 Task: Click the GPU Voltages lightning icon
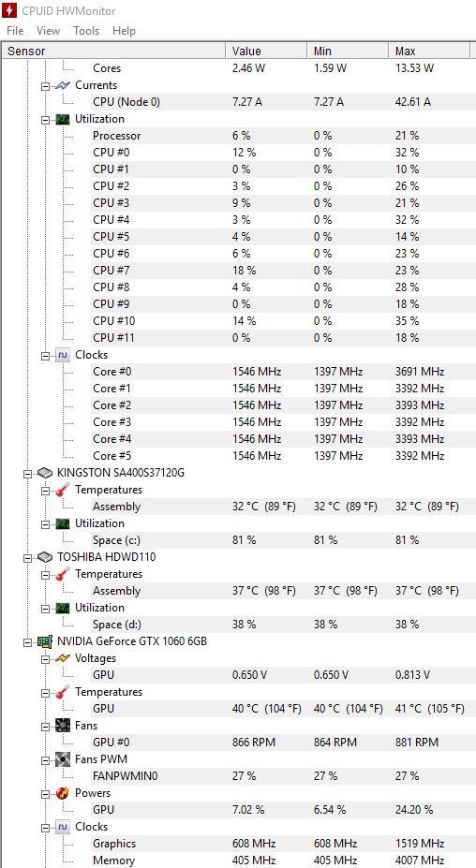pyautogui.click(x=63, y=658)
